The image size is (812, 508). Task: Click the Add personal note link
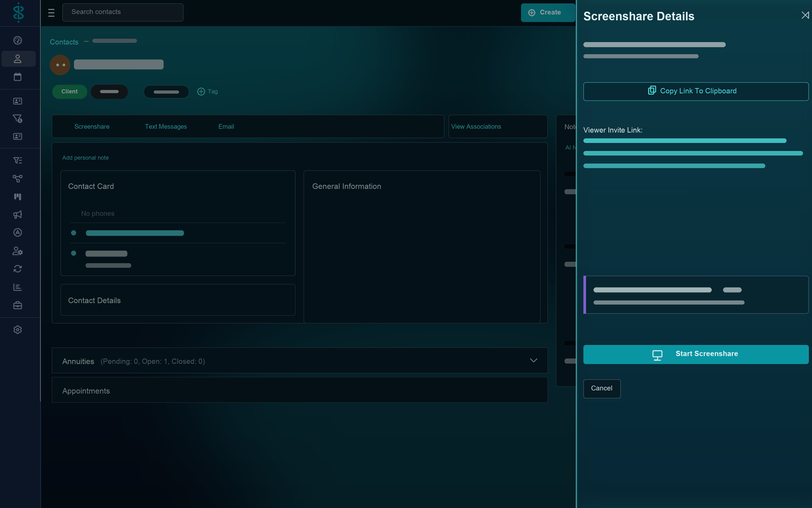tap(86, 158)
